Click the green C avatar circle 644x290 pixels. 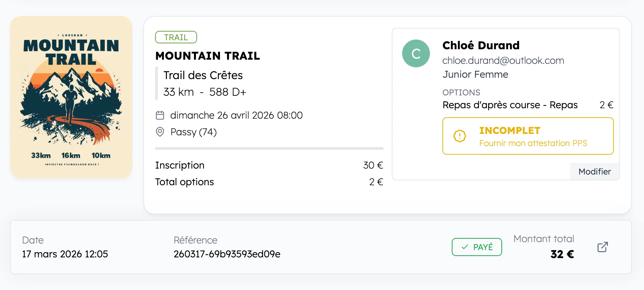click(x=416, y=53)
